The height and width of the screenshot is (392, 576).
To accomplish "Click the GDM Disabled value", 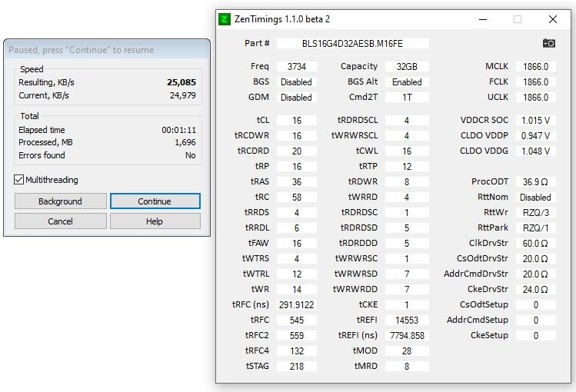I will 297,98.
